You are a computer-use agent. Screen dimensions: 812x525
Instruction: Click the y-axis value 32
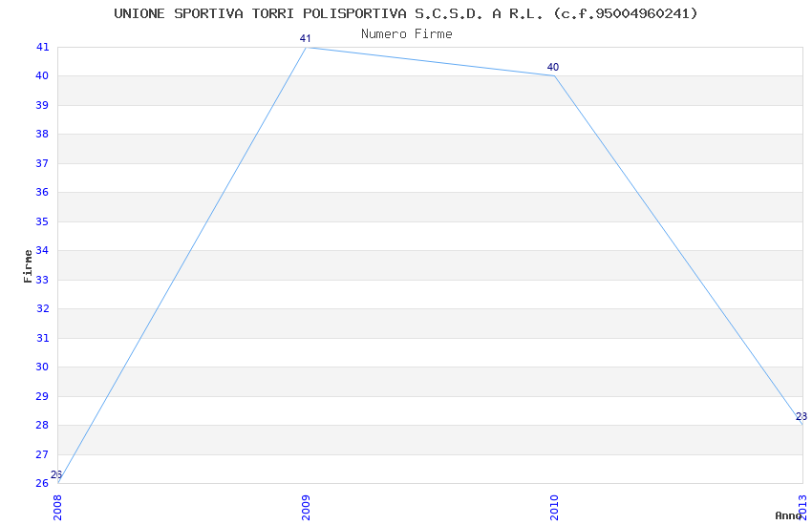[x=42, y=308]
